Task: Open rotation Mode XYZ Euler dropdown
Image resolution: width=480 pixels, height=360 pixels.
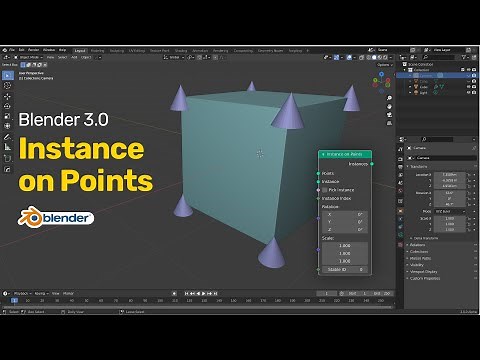Action: click(x=450, y=212)
